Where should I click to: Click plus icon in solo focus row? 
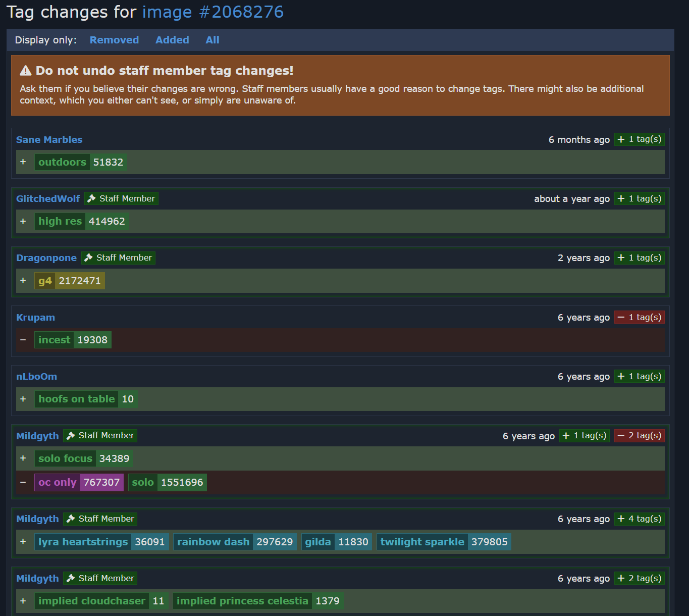coord(23,458)
